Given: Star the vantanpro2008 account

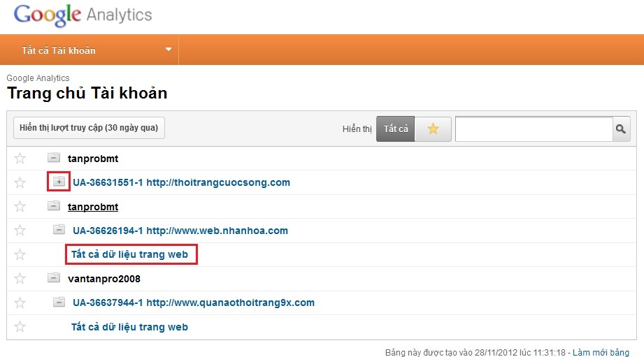Looking at the screenshot, I should point(20,279).
